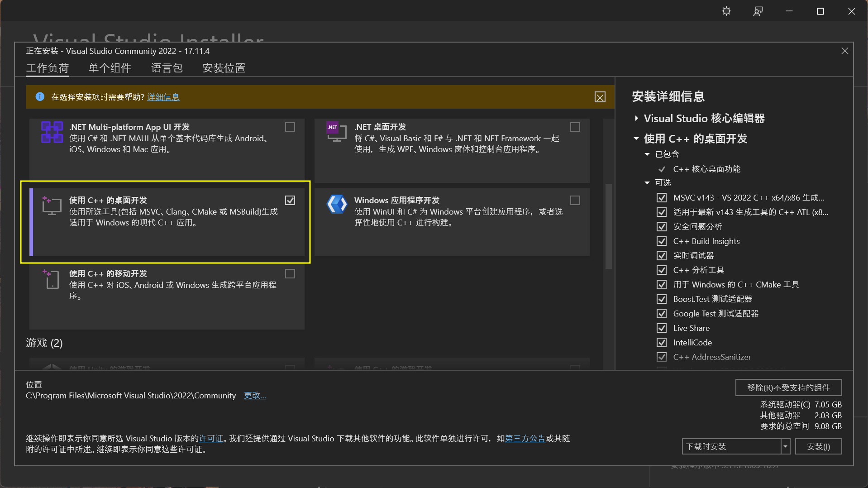Expand Visual Studio 核心编辑器 node
The width and height of the screenshot is (868, 488).
tap(636, 119)
